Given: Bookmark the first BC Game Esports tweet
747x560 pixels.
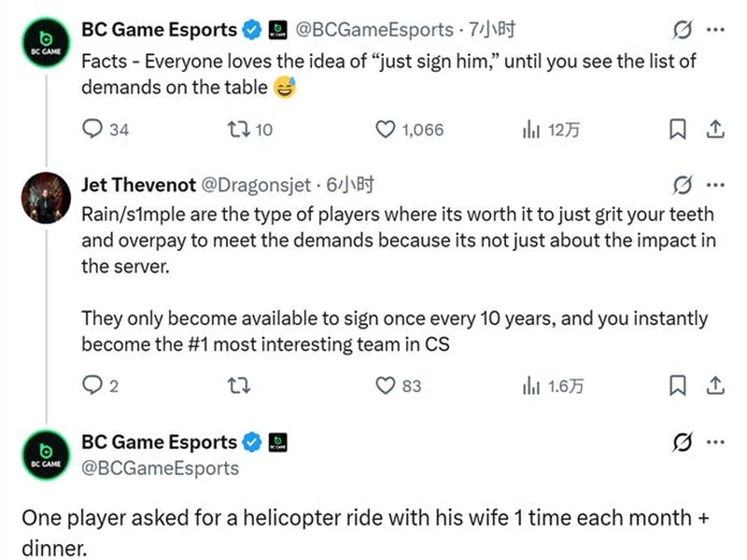Looking at the screenshot, I should [679, 130].
